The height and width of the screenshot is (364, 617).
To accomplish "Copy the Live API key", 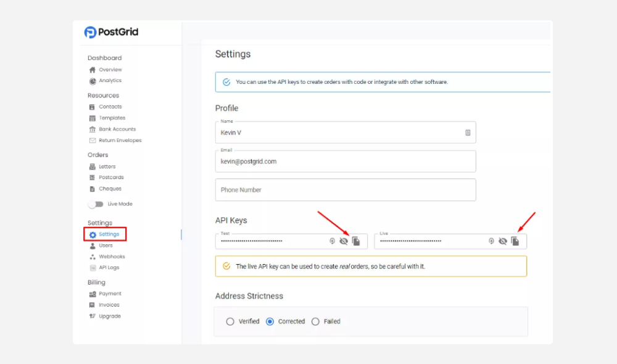I will [515, 241].
